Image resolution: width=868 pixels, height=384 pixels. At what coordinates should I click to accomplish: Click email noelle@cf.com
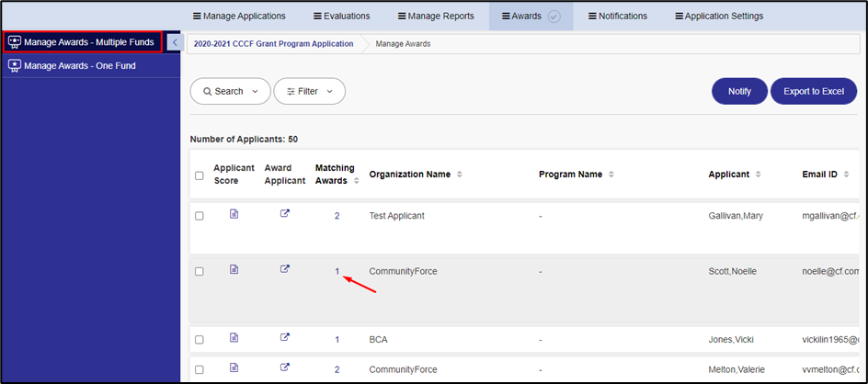pyautogui.click(x=829, y=271)
